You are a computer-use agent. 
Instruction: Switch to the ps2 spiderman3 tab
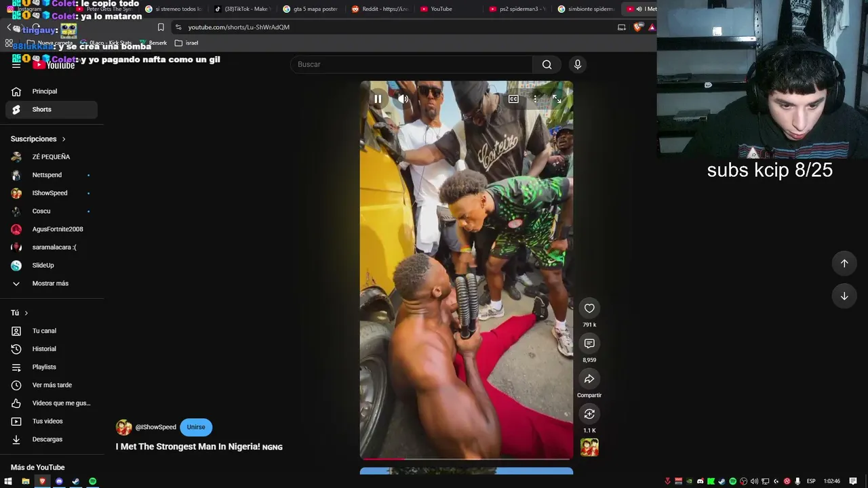click(517, 9)
